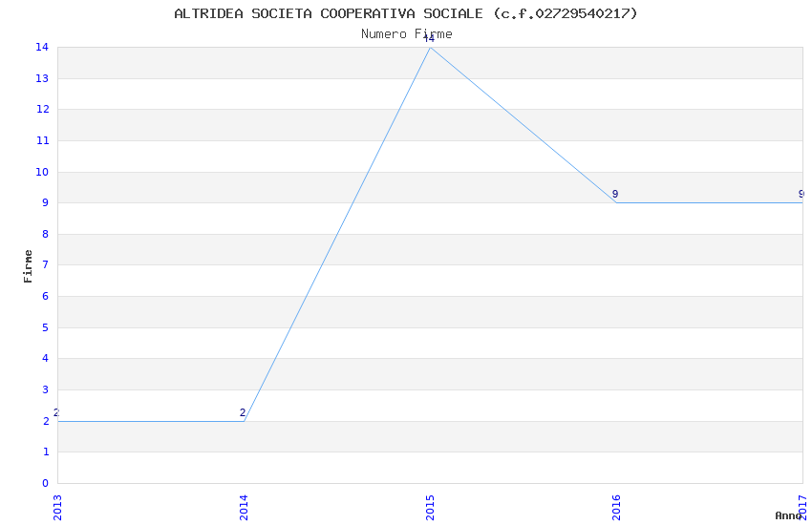Image resolution: width=812 pixels, height=525 pixels.
Task: Click the Anno x-axis label
Action: click(x=788, y=515)
